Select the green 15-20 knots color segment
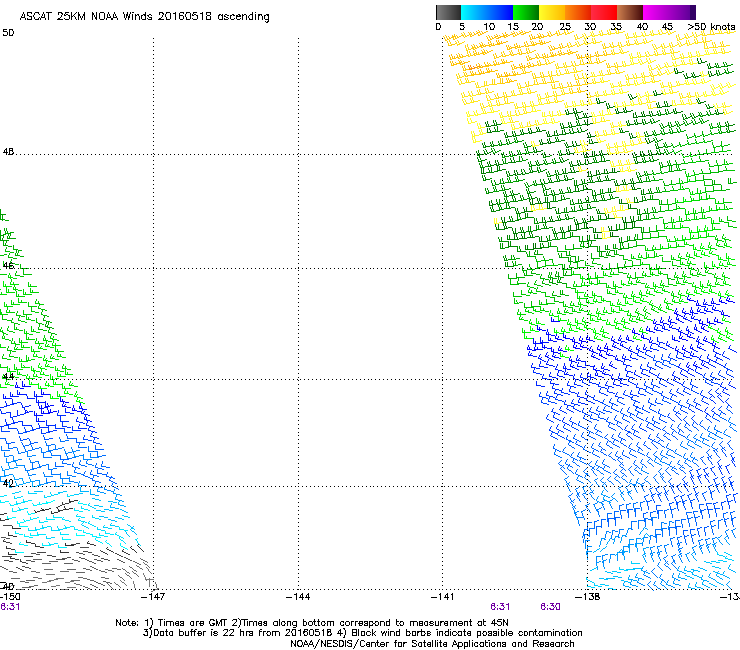 (x=526, y=12)
